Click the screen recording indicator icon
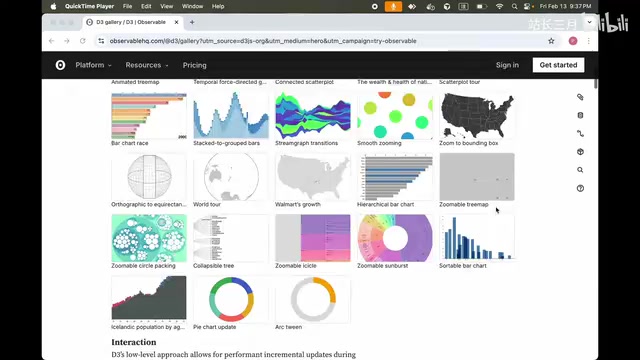The height and width of the screenshot is (360, 640). 375,6
